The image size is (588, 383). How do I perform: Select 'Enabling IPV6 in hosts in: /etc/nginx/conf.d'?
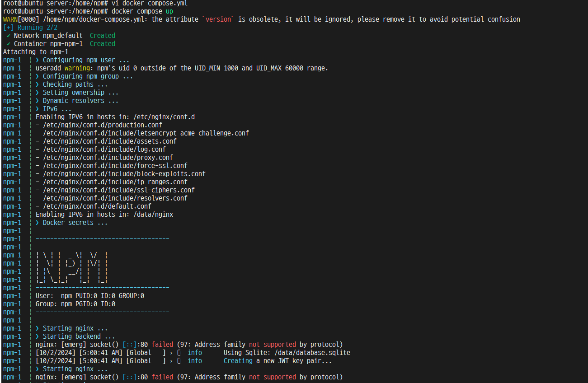point(115,117)
